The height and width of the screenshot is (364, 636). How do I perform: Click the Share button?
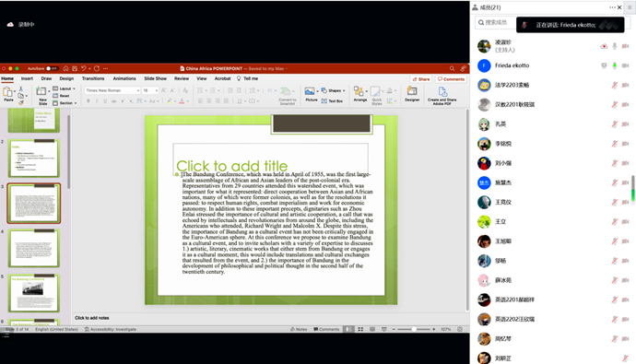[x=421, y=79]
